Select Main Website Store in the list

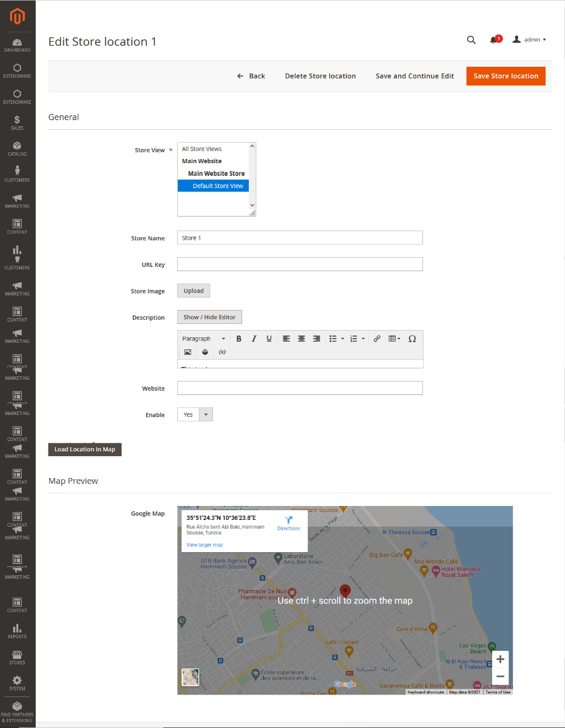(x=213, y=174)
